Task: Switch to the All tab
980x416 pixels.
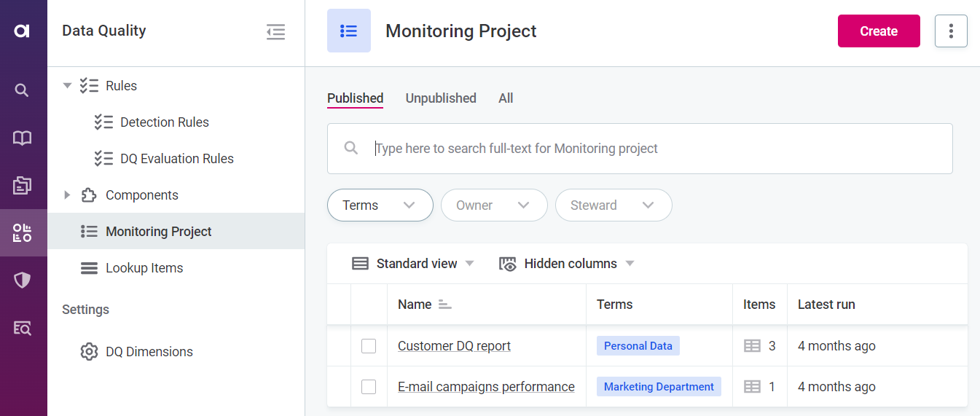Action: pos(506,98)
